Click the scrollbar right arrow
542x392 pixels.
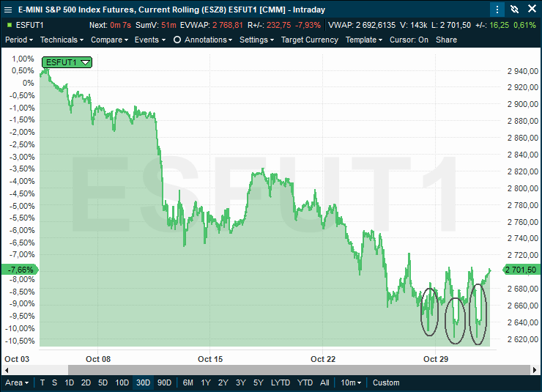point(535,370)
